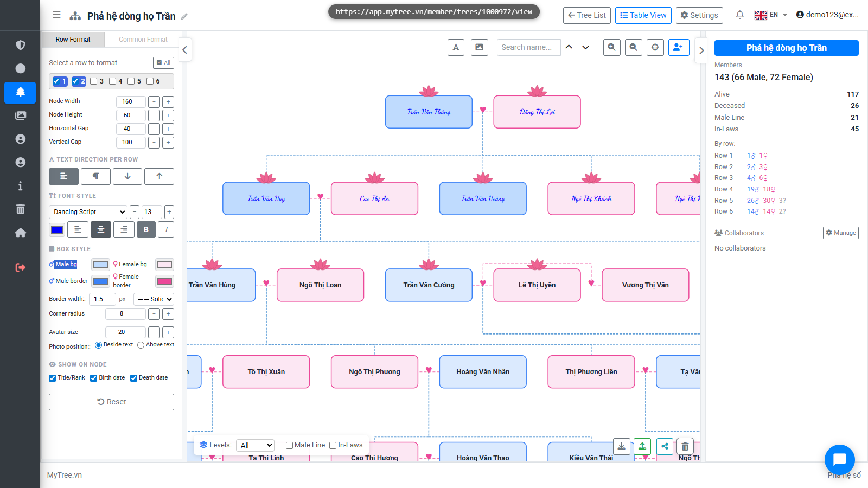Image resolution: width=868 pixels, height=488 pixels.
Task: Decrease the Vertical Gap value
Action: [154, 142]
